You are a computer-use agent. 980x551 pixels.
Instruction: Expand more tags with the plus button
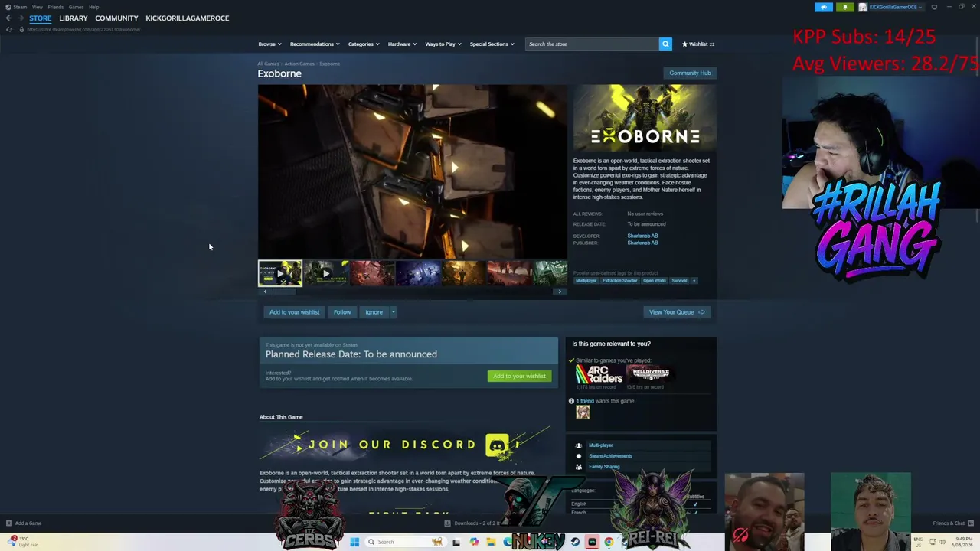pos(694,281)
